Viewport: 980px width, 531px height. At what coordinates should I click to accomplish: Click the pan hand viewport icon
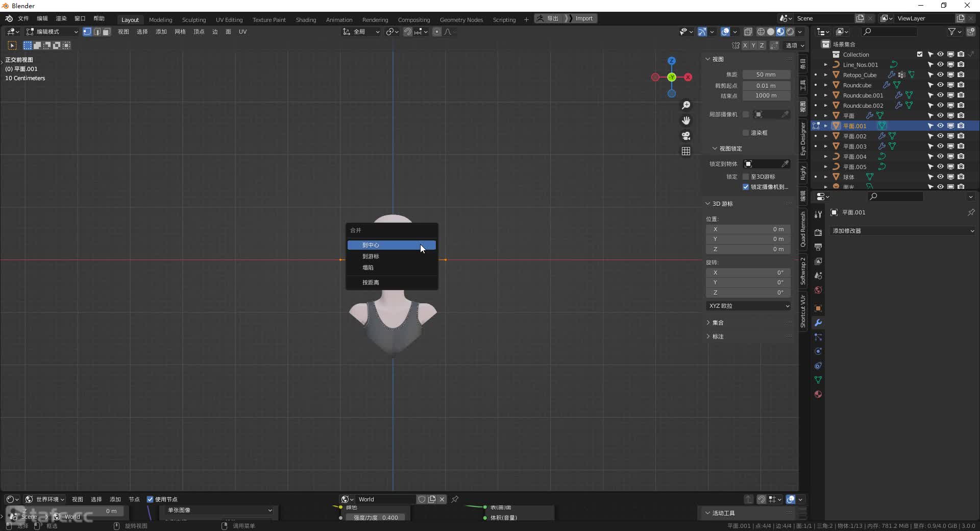[686, 120]
